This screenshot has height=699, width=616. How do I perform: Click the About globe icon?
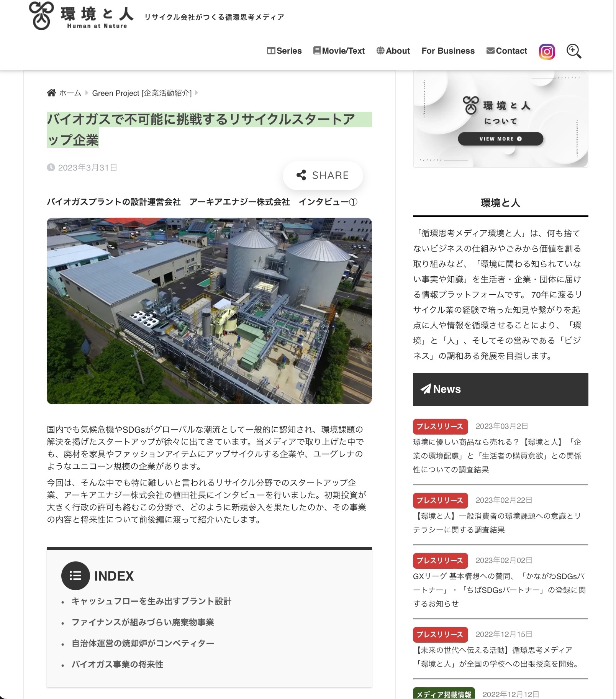pos(380,51)
